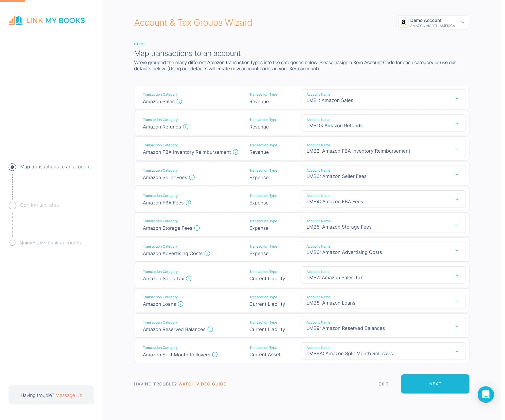Click the Amazon logo in account selector
This screenshot has height=420, width=505.
pyautogui.click(x=403, y=23)
